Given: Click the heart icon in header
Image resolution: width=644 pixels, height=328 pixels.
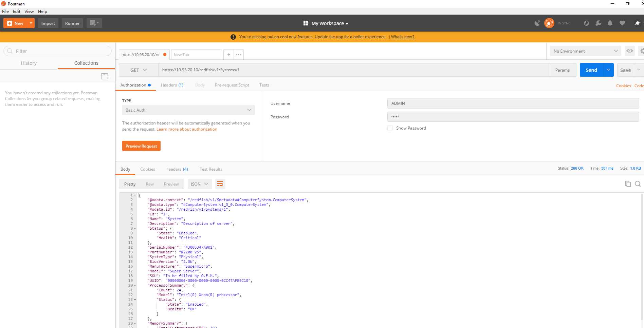Looking at the screenshot, I should point(622,23).
